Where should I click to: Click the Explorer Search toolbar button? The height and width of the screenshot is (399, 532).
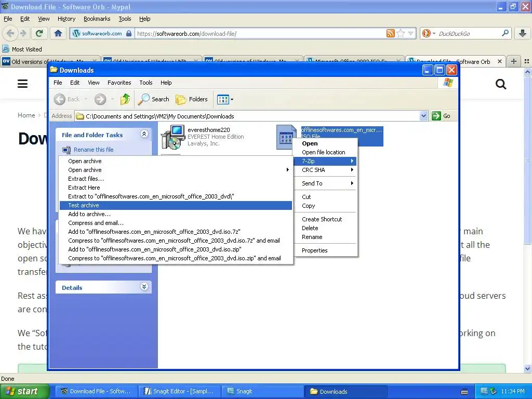coord(153,99)
